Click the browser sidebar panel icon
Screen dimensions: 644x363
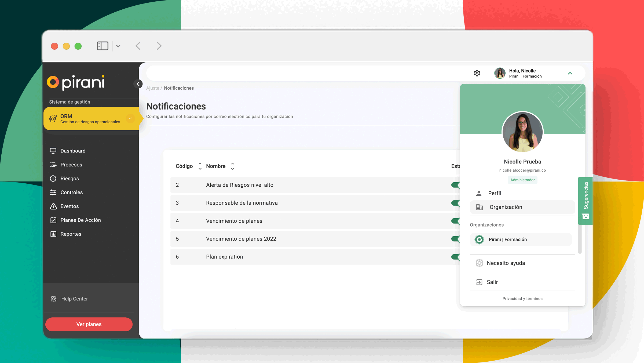103,46
